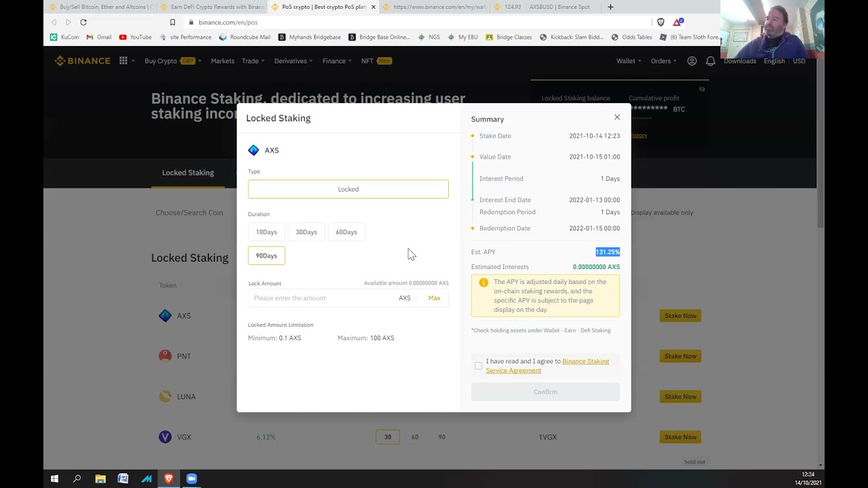The height and width of the screenshot is (488, 868).
Task: Click the Confirm button
Action: 545,392
